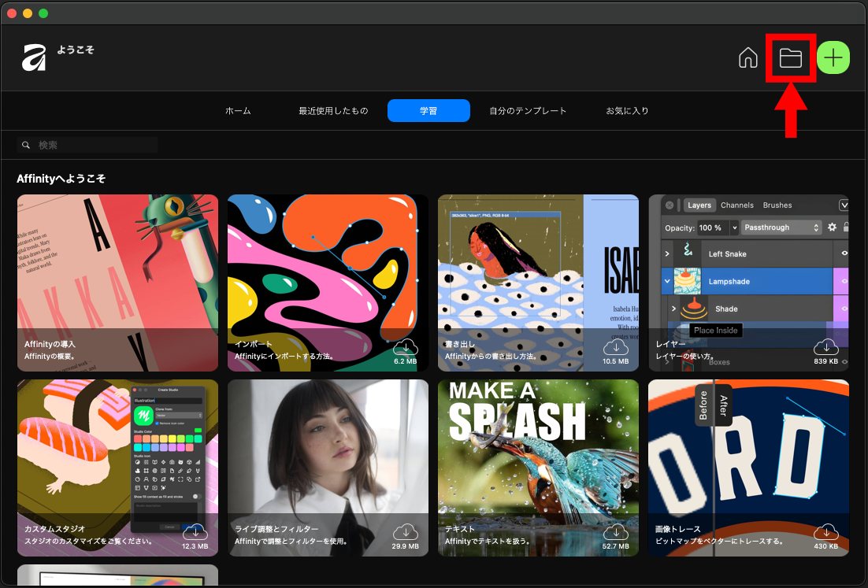Click the Affinity logo beside ようこそ
The width and height of the screenshot is (868, 588).
click(34, 57)
